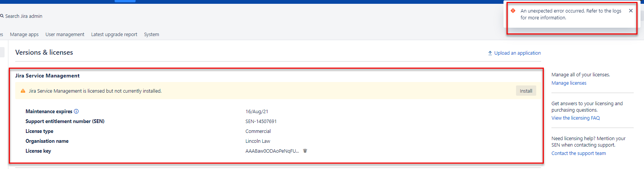Image resolution: width=644 pixels, height=169 pixels.
Task: Click 'Need licensing help?' paragraph
Action: (x=588, y=142)
